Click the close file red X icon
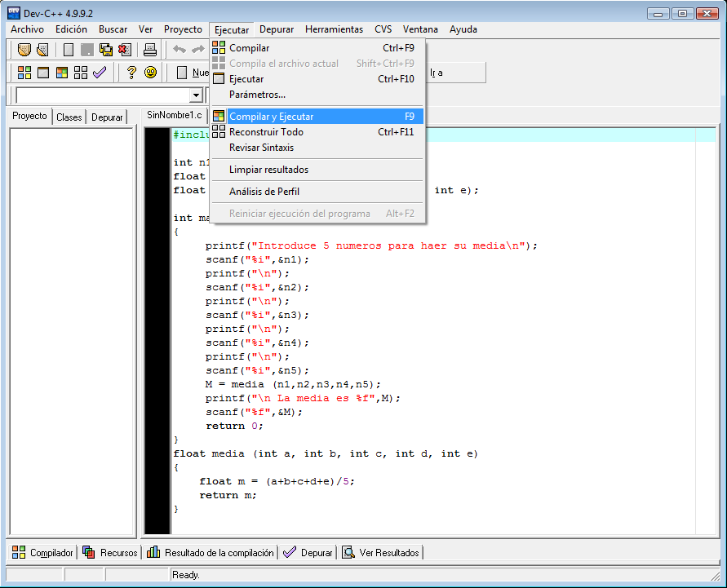The image size is (727, 588). tap(125, 50)
